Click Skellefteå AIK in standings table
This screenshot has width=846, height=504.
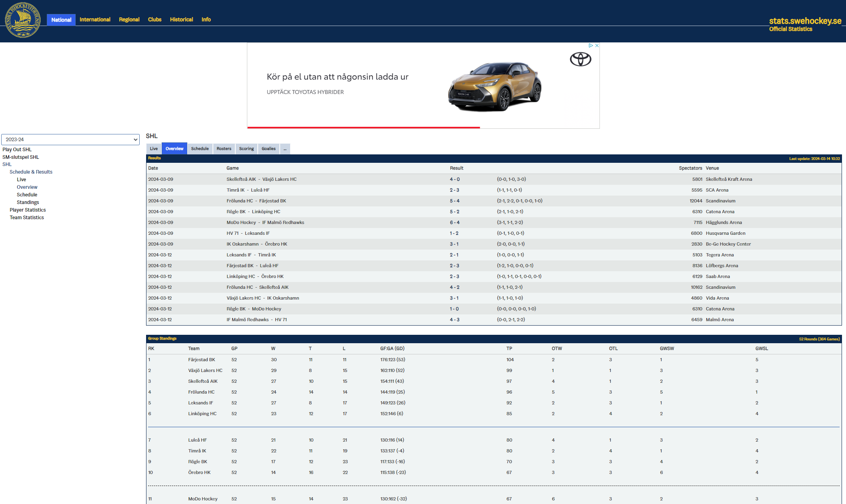point(203,381)
